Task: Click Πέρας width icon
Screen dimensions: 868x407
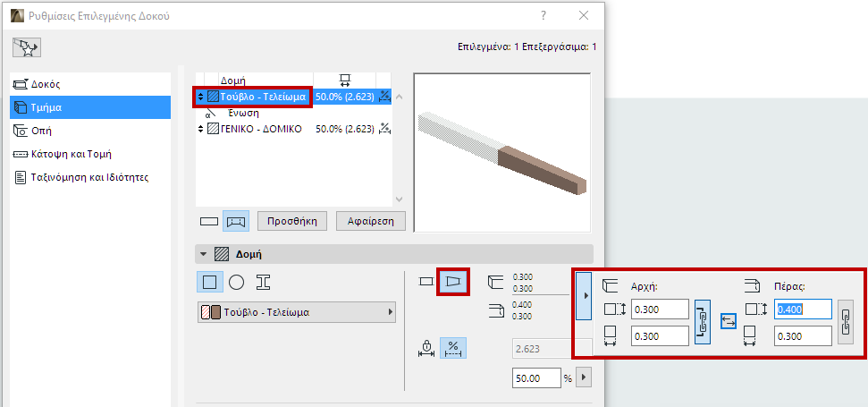Action: pos(751,336)
